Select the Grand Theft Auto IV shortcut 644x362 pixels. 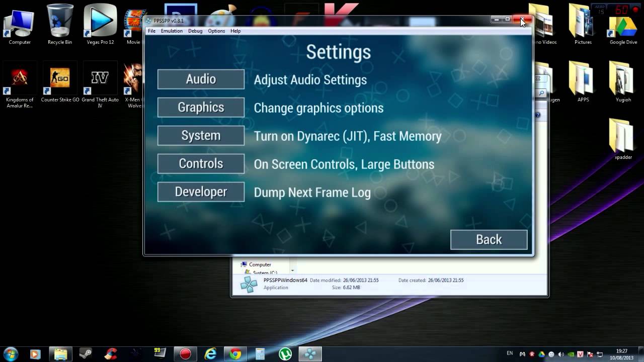[100, 85]
